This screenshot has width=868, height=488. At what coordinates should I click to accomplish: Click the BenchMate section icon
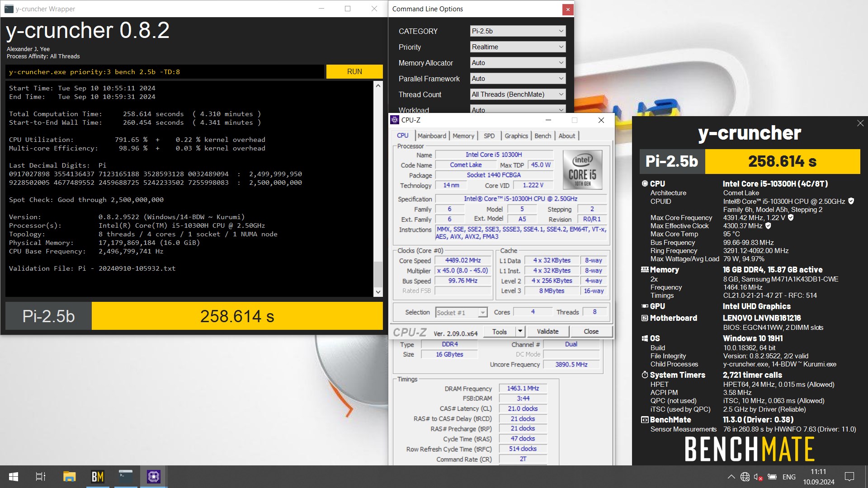(645, 420)
